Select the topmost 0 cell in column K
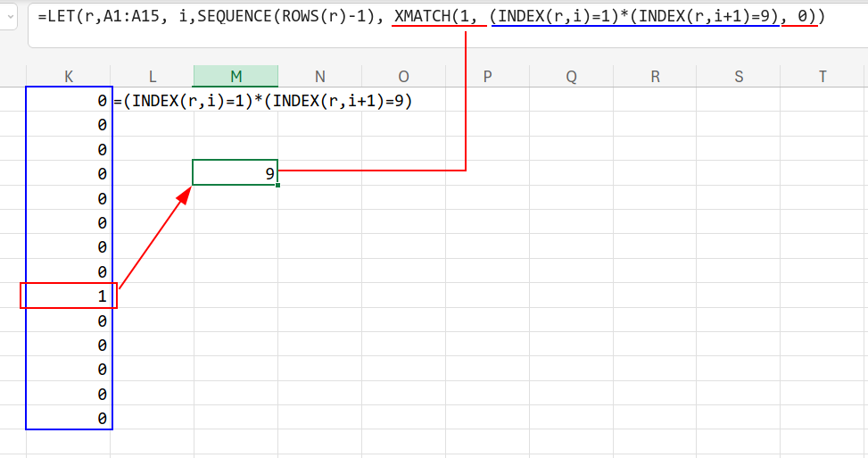 click(x=69, y=101)
